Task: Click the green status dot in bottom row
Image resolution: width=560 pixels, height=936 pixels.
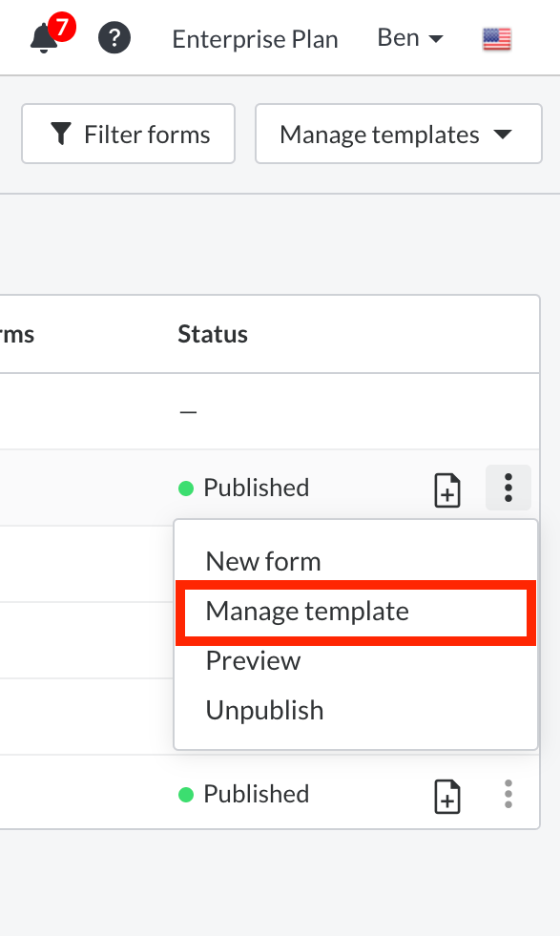Action: point(186,795)
